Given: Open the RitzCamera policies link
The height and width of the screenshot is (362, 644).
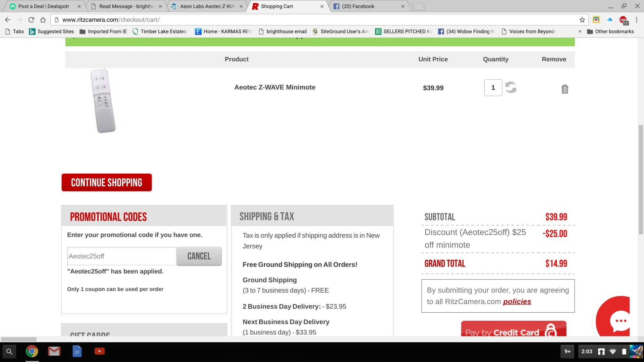Looking at the screenshot, I should click(517, 302).
